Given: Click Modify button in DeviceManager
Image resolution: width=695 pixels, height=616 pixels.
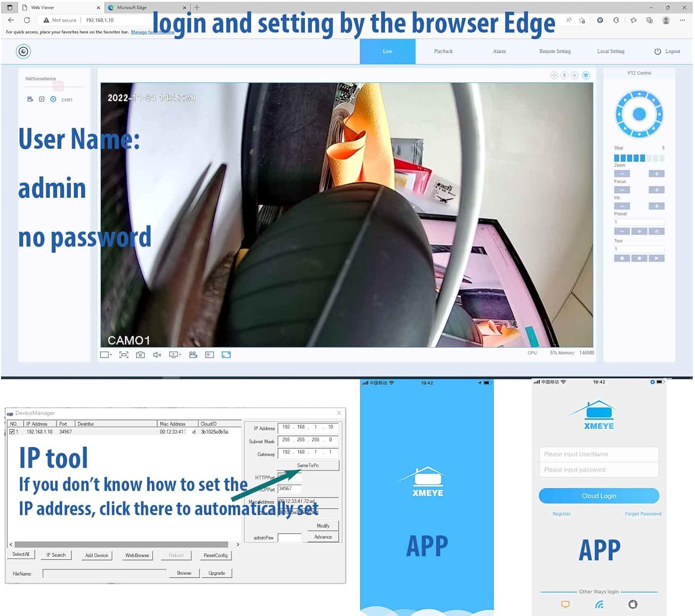Looking at the screenshot, I should click(323, 526).
